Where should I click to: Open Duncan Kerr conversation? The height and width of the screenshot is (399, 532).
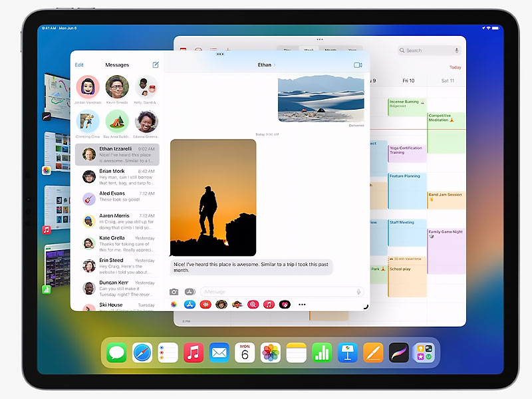(117, 289)
